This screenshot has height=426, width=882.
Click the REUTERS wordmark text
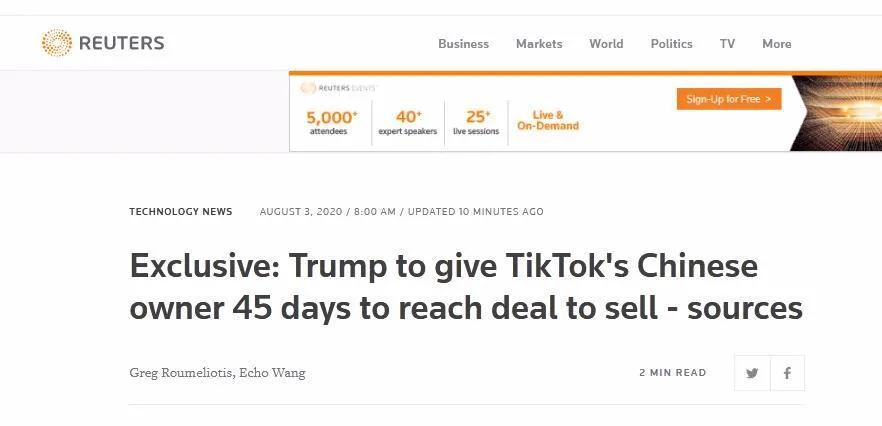(x=121, y=43)
